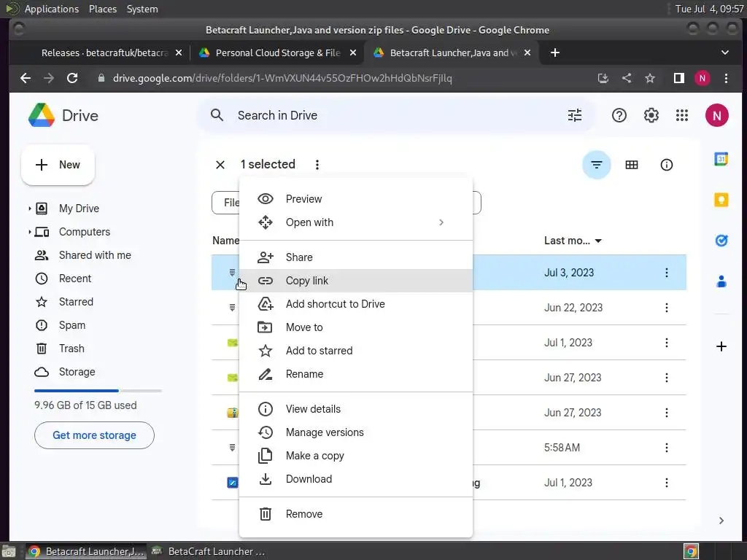The width and height of the screenshot is (747, 560).
Task: Click the Google account avatar N
Action: pos(716,115)
